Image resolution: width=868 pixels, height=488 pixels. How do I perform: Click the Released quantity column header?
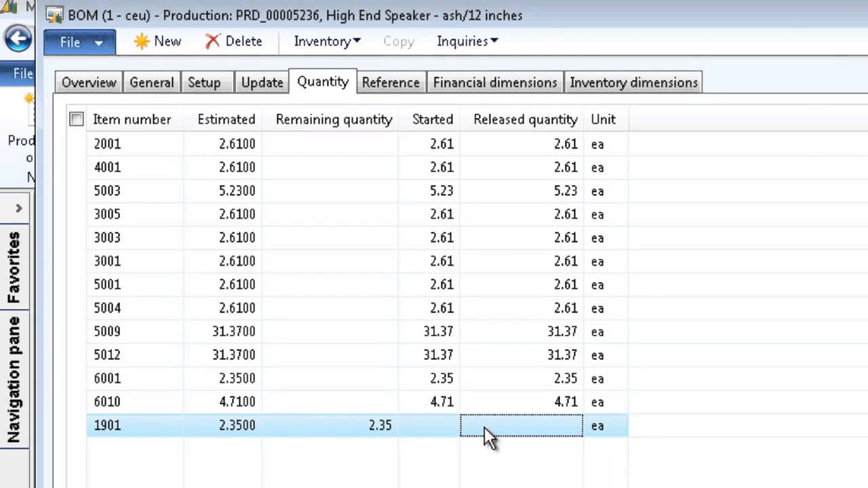[525, 119]
